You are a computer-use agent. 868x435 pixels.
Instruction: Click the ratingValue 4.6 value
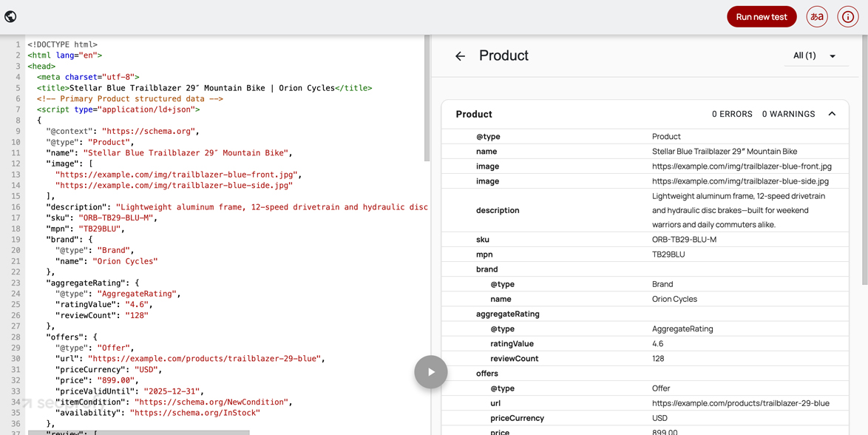click(657, 343)
